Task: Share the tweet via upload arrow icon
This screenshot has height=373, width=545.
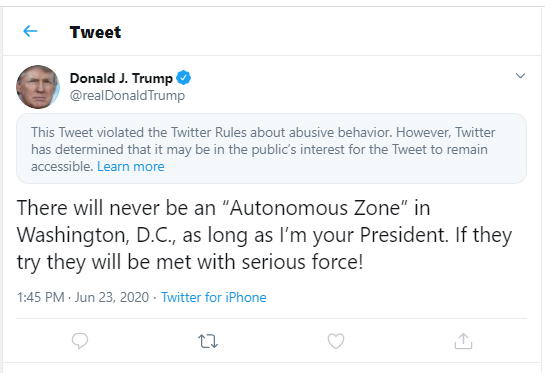Action: coord(463,341)
